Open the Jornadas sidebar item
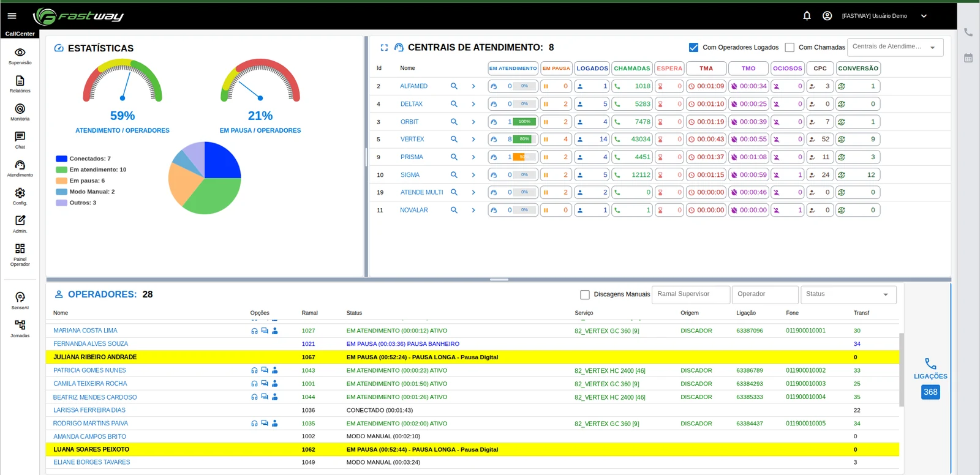Viewport: 980px width, 475px height. [x=20, y=329]
